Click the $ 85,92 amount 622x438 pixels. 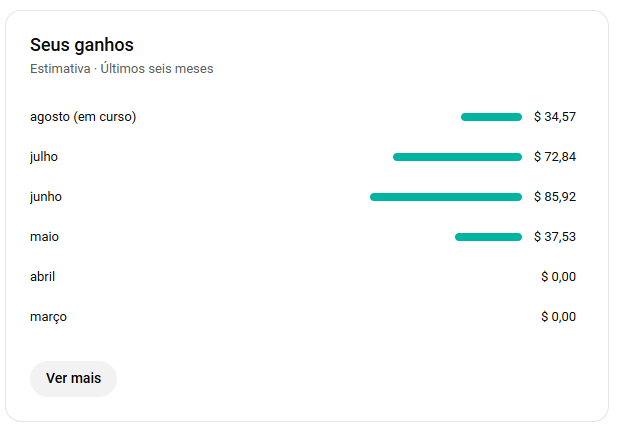(555, 197)
